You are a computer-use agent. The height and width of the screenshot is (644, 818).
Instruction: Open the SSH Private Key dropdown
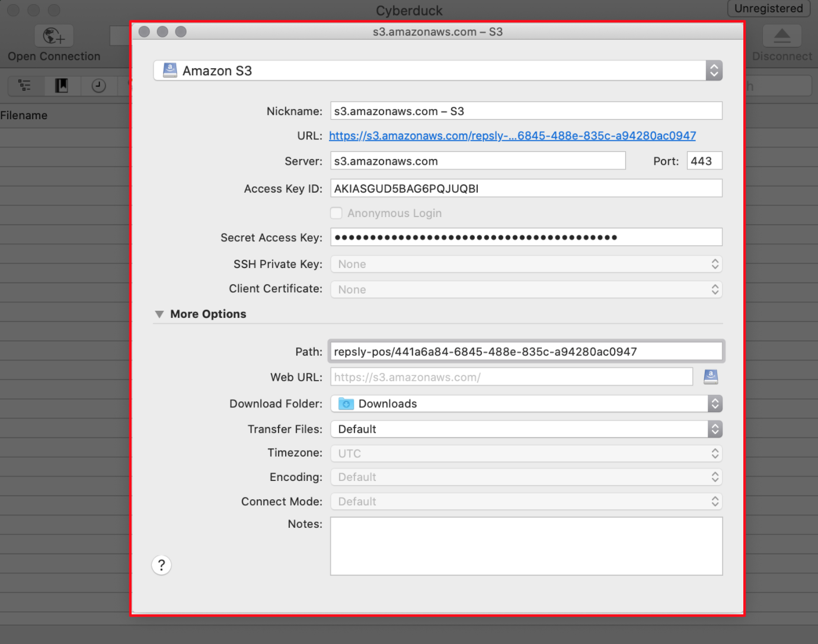click(x=526, y=264)
